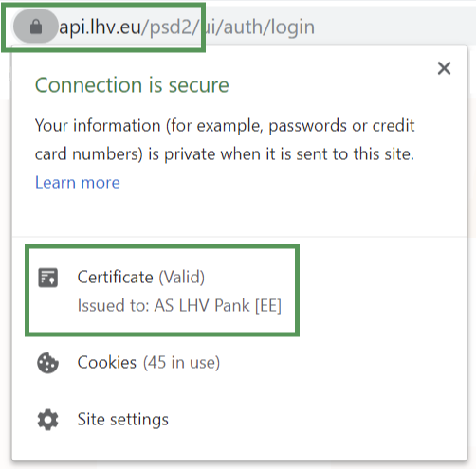Viewport: 476px width, 469px height.
Task: Click the padlock icon in address bar
Action: click(x=36, y=27)
